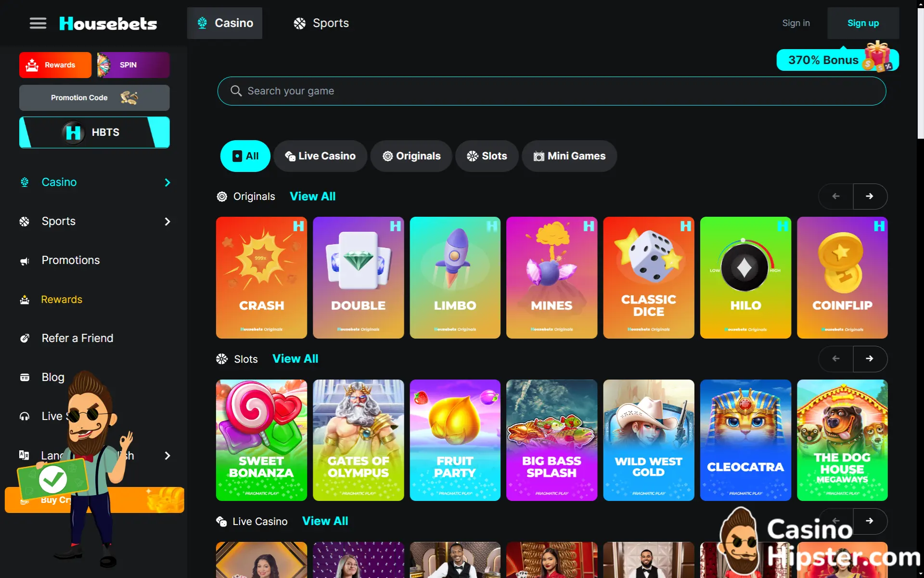Screen dimensions: 924x578
Task: Click the Sports ball icon in sidebar
Action: pos(25,222)
